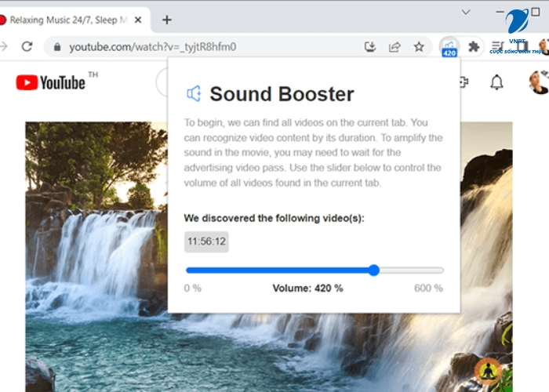Select the discovered video 11:56:12

click(x=206, y=241)
